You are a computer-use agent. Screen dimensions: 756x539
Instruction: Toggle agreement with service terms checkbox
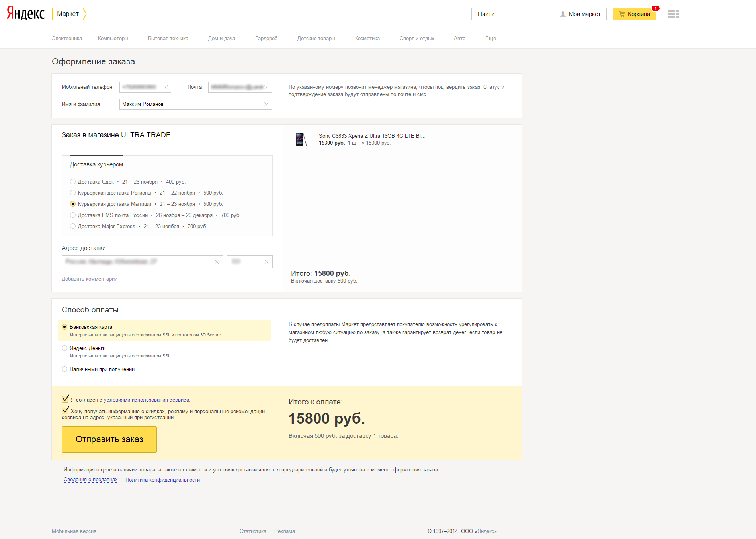(x=65, y=399)
